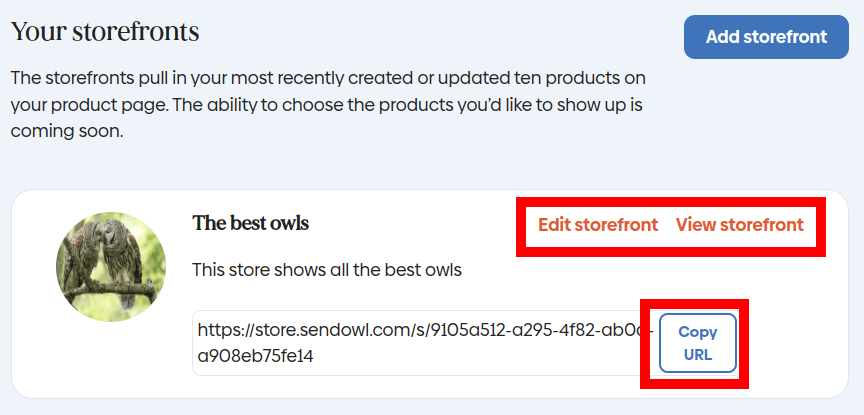Click the word 'Add' on the blue button
The image size is (864, 415).
click(723, 37)
